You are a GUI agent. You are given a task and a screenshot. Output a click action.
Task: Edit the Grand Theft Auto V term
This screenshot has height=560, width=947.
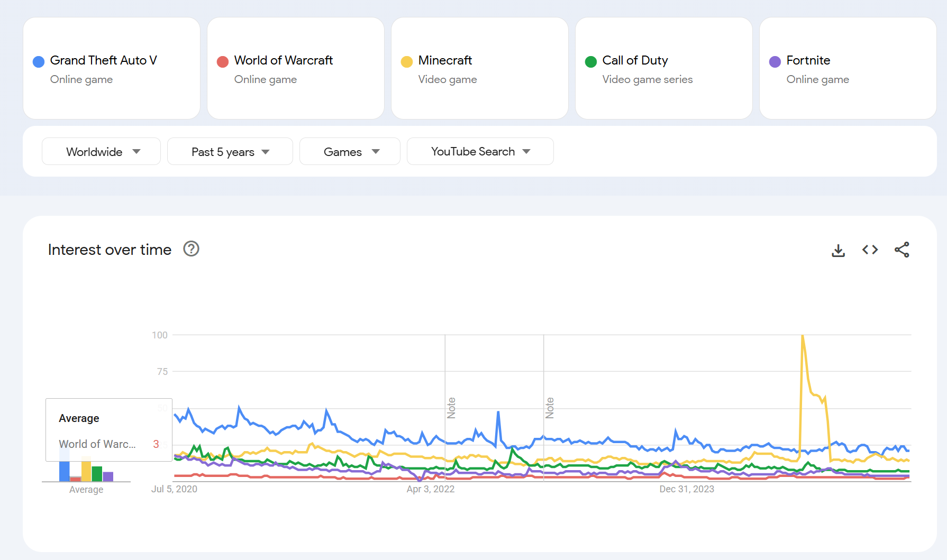click(112, 68)
